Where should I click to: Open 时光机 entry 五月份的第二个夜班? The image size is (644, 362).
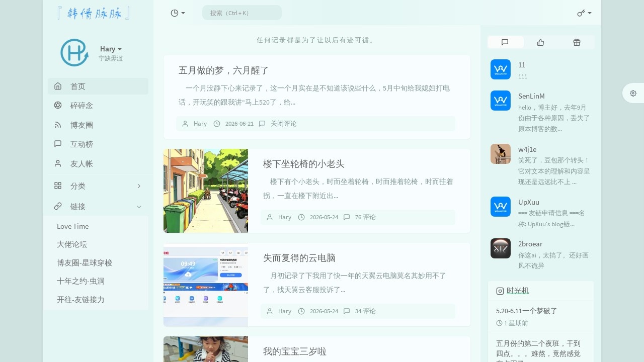pos(538,350)
